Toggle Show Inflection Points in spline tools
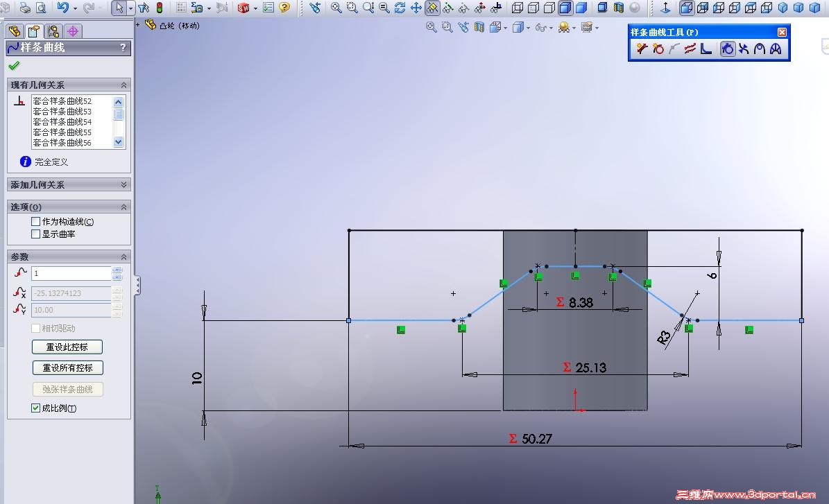 (744, 49)
